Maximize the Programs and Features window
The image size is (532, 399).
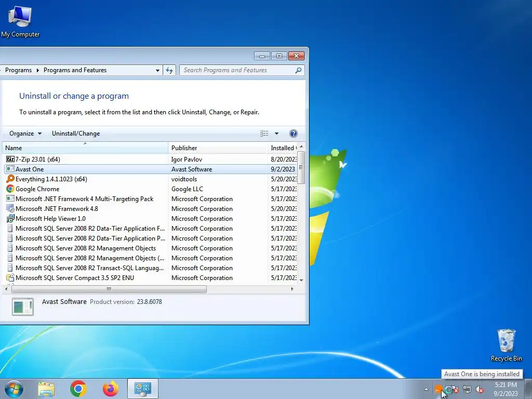[279, 56]
